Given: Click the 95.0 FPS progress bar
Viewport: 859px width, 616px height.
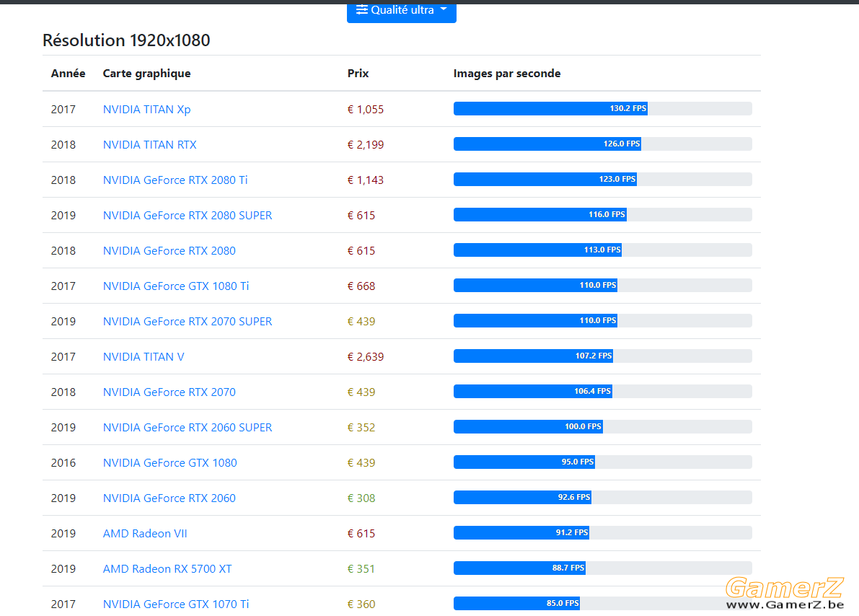Looking at the screenshot, I should [x=603, y=462].
